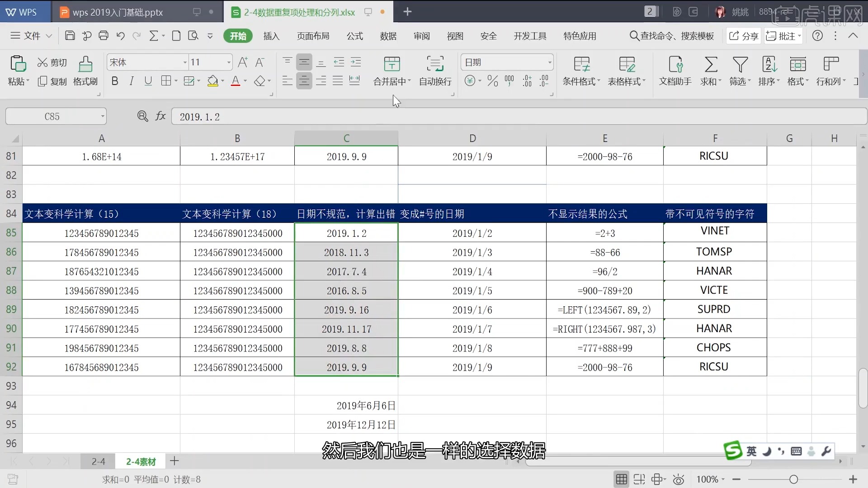Screen dimensions: 868x488
Task: Open the number format 日期 dropdown
Action: pos(549,62)
